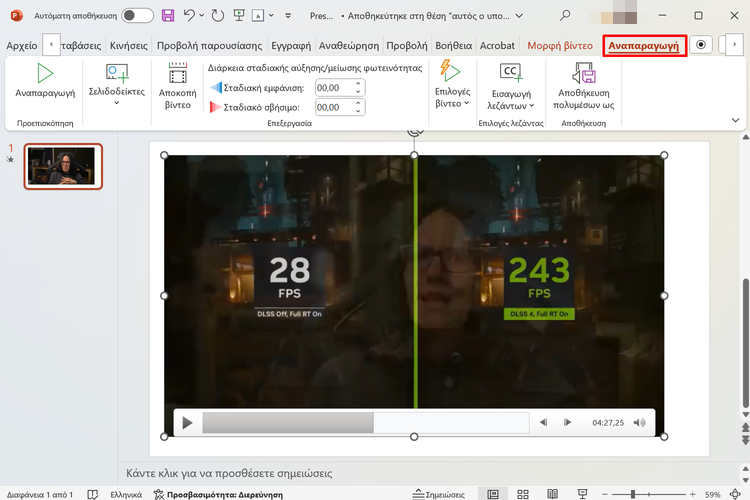
Task: Toggle the Σημειώσεις notes pane
Action: 439,495
